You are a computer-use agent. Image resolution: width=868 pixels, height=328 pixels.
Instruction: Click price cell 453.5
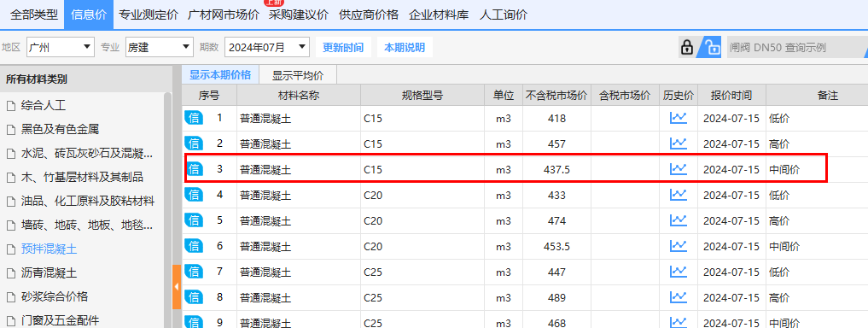click(556, 247)
